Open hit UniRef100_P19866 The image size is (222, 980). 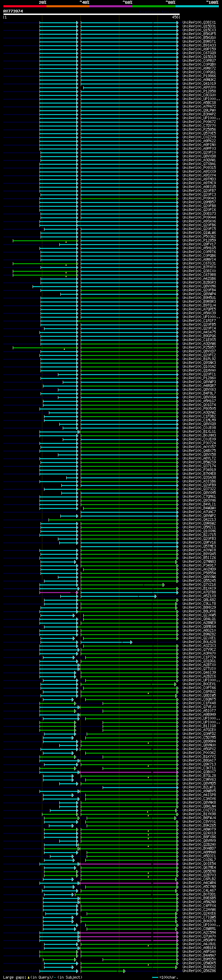pyautogui.click(x=199, y=76)
